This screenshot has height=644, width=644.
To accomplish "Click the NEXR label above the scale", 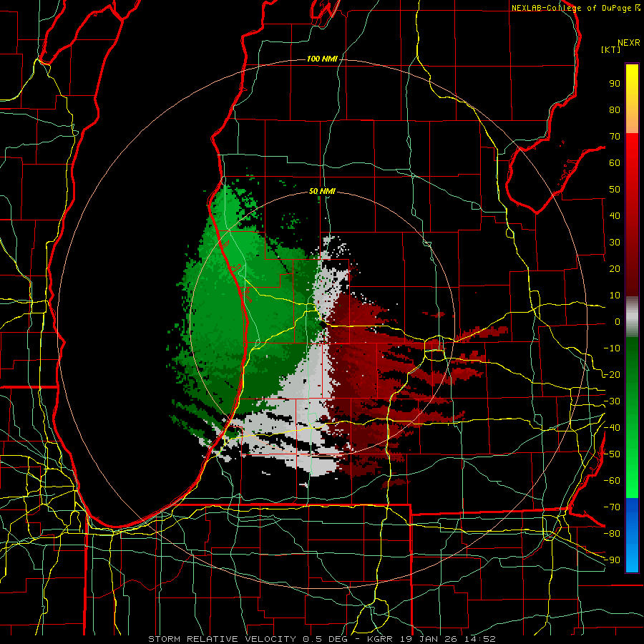I will tap(628, 43).
